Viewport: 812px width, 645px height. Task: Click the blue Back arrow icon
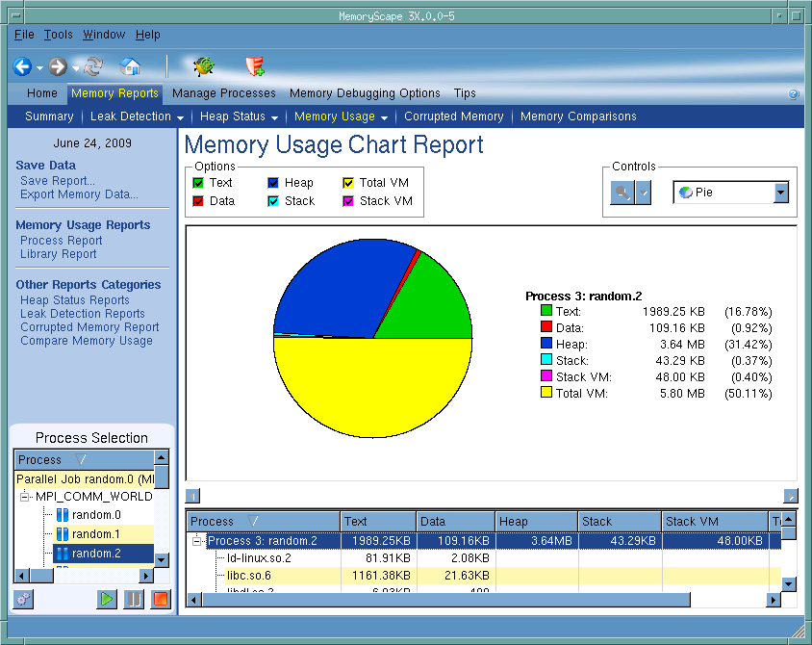[22, 66]
